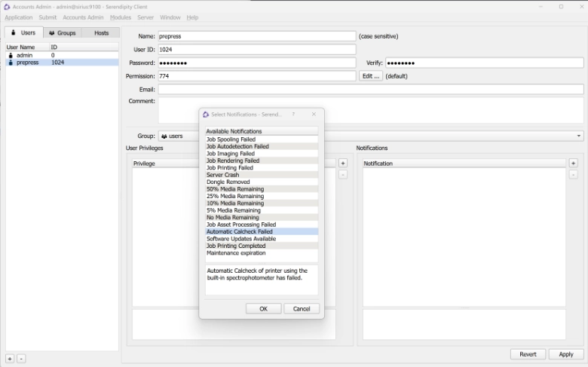The width and height of the screenshot is (588, 367).
Task: Click the Notification column header
Action: [464, 164]
